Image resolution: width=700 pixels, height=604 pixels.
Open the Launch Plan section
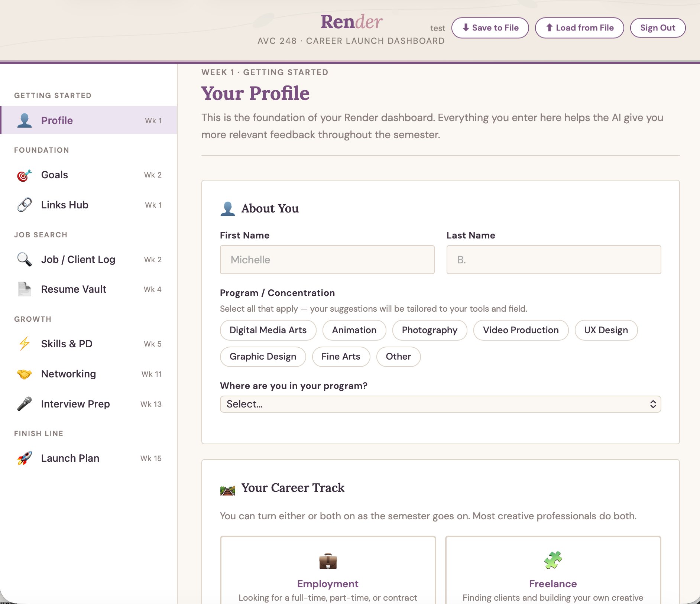(89, 458)
